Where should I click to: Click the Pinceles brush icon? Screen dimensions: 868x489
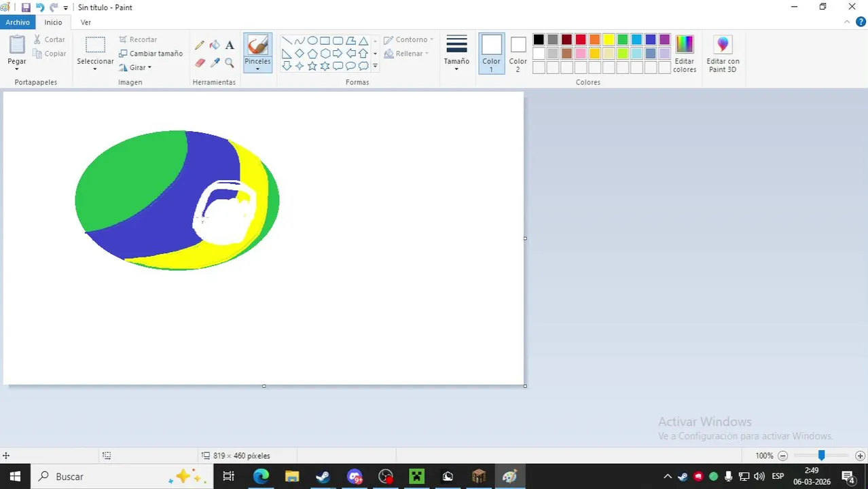point(257,46)
